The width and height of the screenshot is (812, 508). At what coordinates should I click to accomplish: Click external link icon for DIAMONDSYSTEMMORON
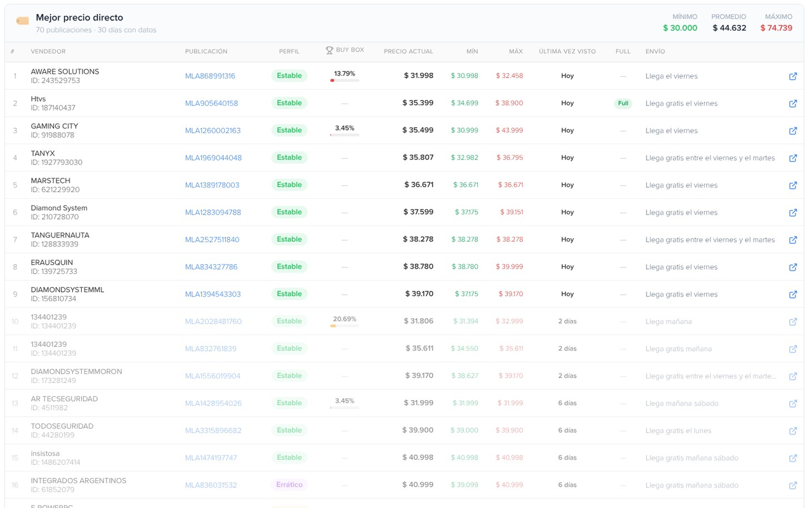[793, 377]
